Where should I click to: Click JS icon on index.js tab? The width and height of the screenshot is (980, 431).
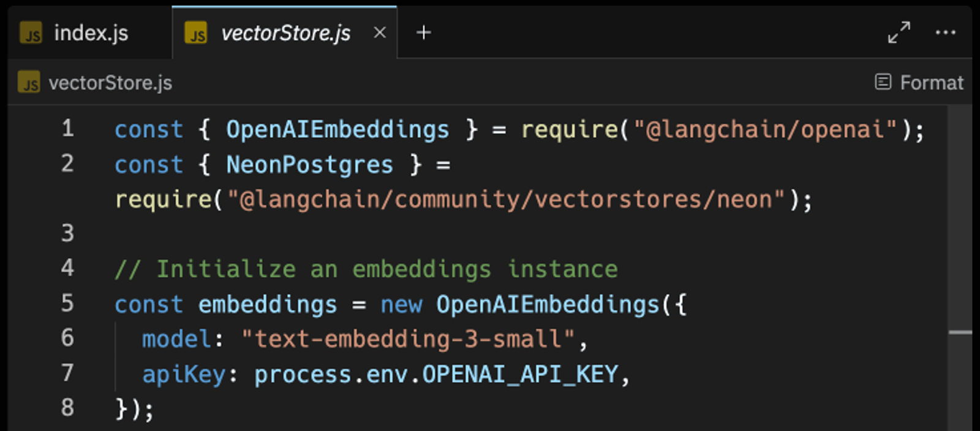[31, 32]
